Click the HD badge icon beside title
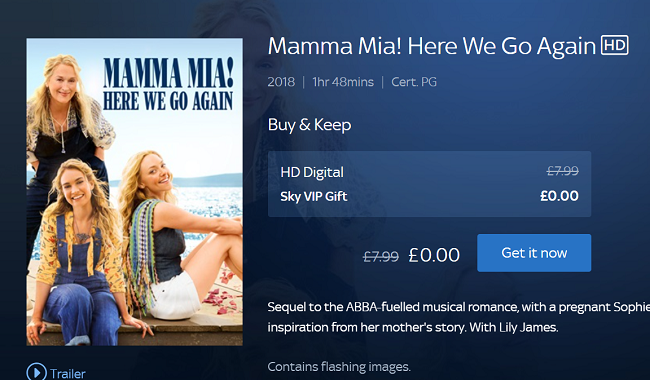Image resolution: width=650 pixels, height=380 pixels. [x=615, y=45]
